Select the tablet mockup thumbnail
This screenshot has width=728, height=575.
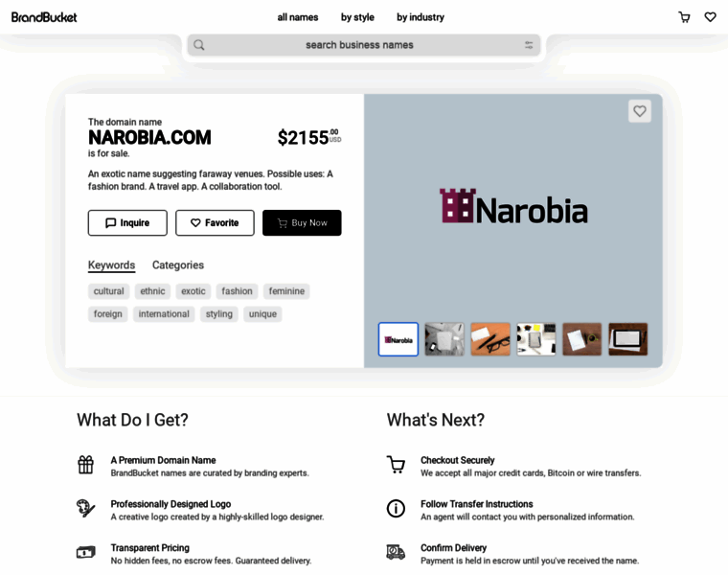(x=627, y=339)
